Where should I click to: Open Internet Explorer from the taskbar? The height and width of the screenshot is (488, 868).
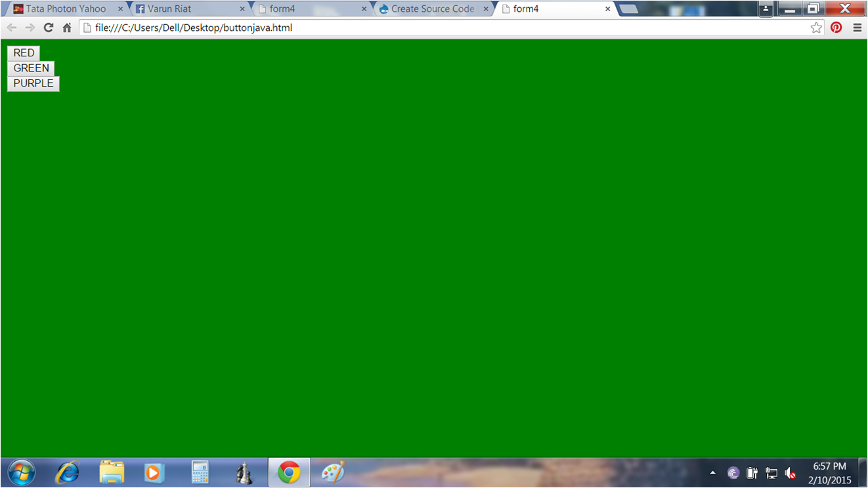66,472
